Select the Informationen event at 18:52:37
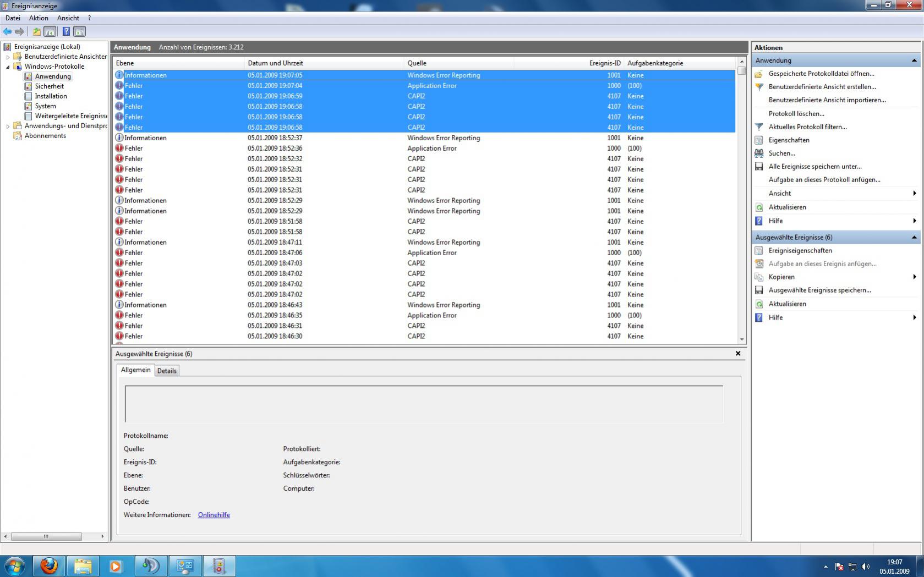924x577 pixels. [424, 138]
